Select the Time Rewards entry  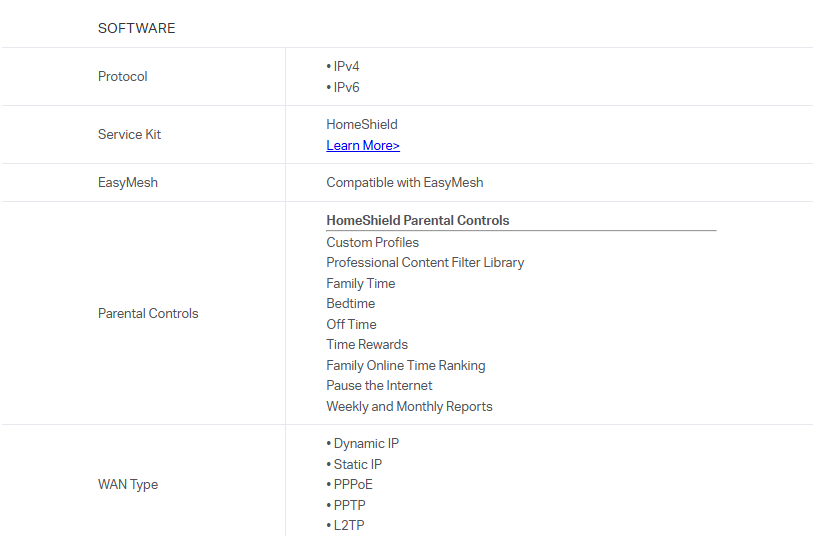367,345
